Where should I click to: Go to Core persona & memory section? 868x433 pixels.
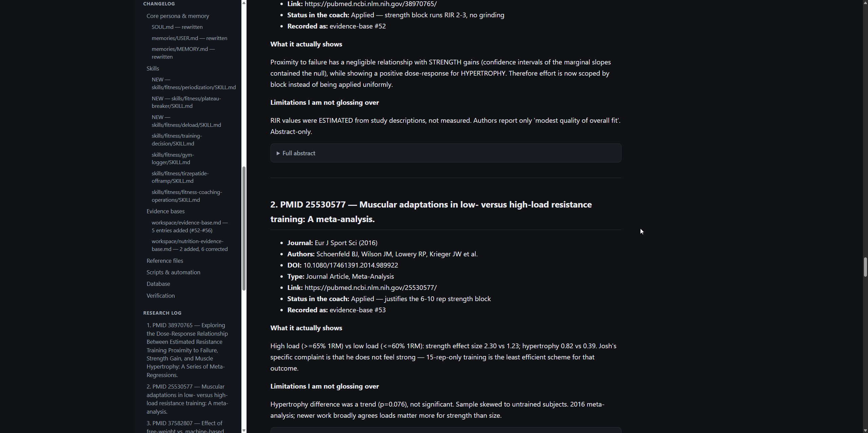coord(178,16)
